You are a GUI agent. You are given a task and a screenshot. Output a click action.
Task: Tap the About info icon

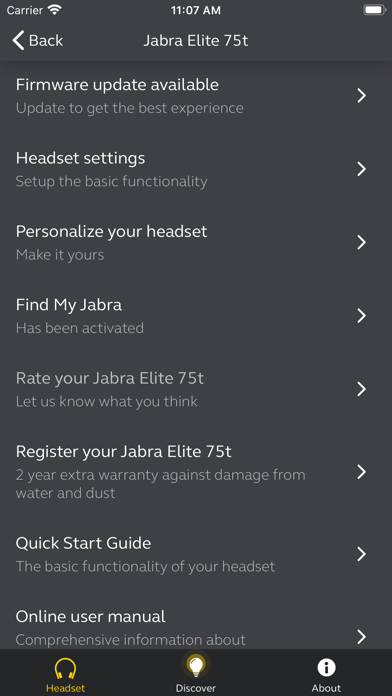point(326,668)
